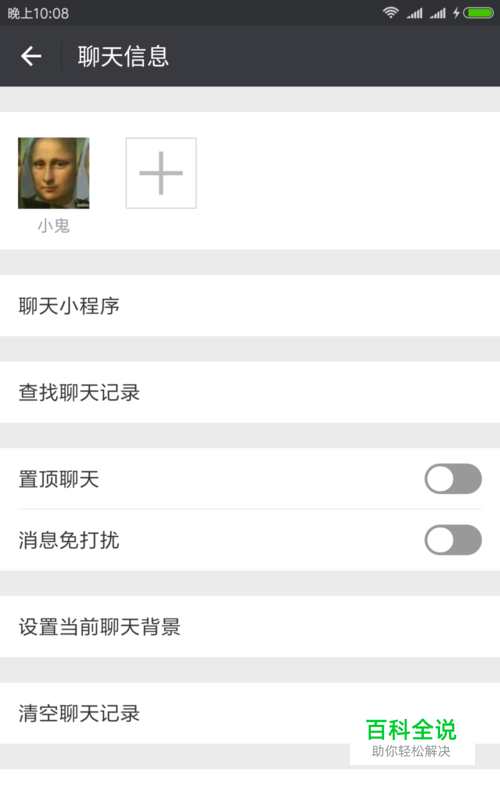Tap the battery charging icon
Viewport: 500px width, 790px height.
click(x=479, y=13)
